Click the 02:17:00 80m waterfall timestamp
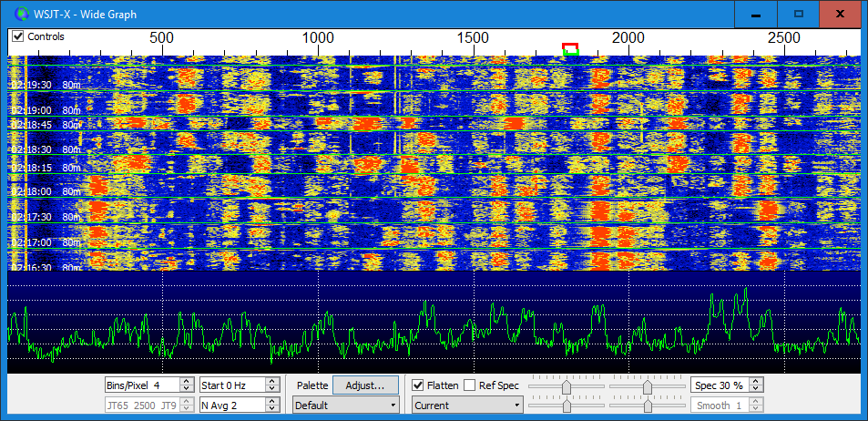Screen dimensions: 868x421 (46, 242)
